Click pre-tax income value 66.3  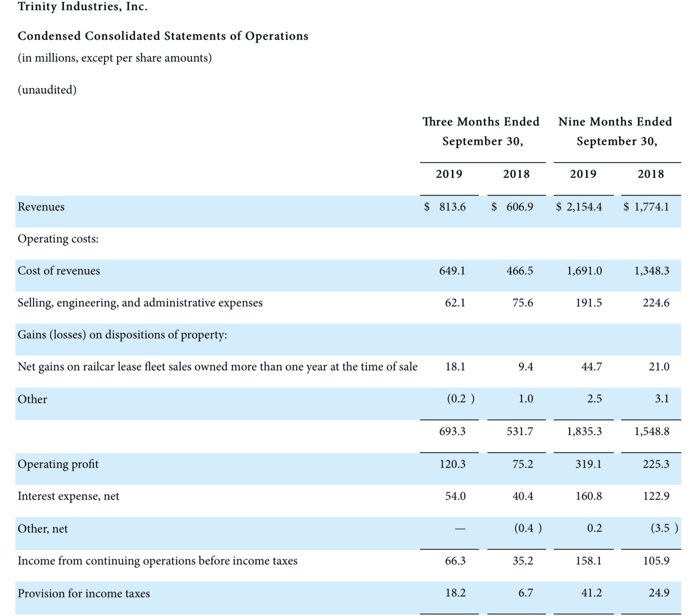tap(455, 561)
